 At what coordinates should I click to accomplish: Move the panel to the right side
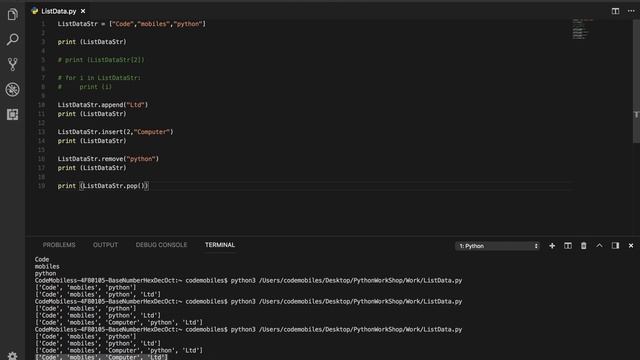[x=615, y=246]
